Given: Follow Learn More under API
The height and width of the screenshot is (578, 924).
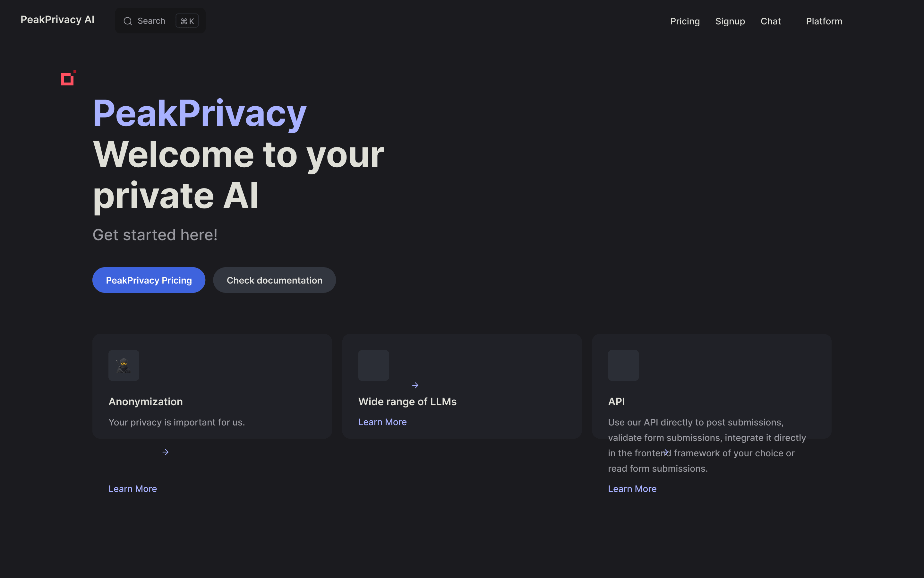Looking at the screenshot, I should 632,489.
